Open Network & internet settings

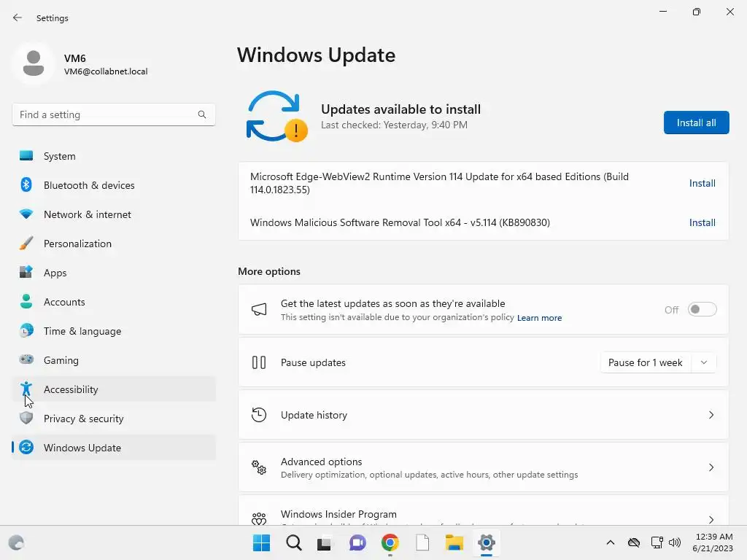click(114, 214)
